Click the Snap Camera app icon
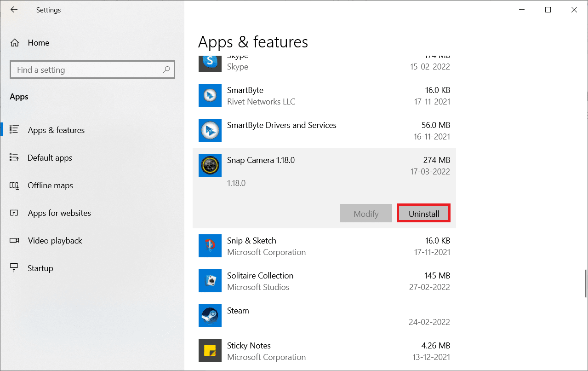The width and height of the screenshot is (588, 371). pos(210,165)
